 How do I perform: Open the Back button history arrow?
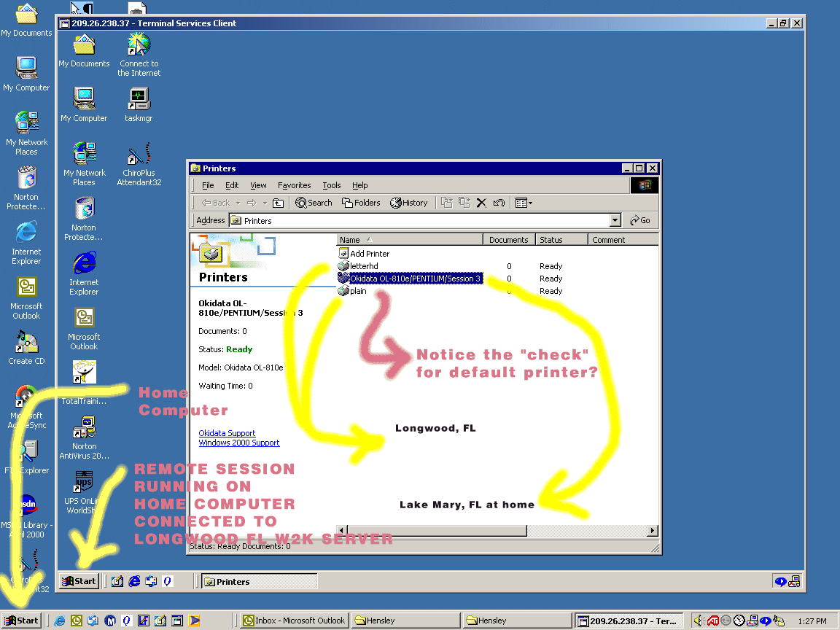[x=237, y=203]
